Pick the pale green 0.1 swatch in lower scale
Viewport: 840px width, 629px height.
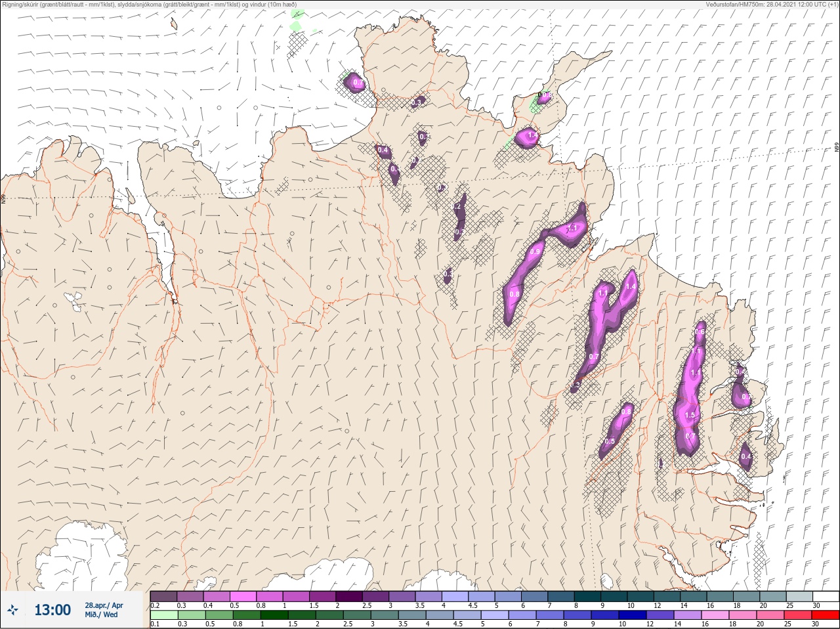[x=163, y=616]
